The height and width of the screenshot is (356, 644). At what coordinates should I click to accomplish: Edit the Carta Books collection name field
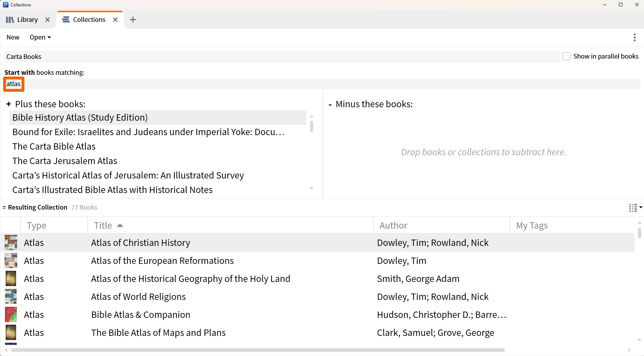point(282,56)
